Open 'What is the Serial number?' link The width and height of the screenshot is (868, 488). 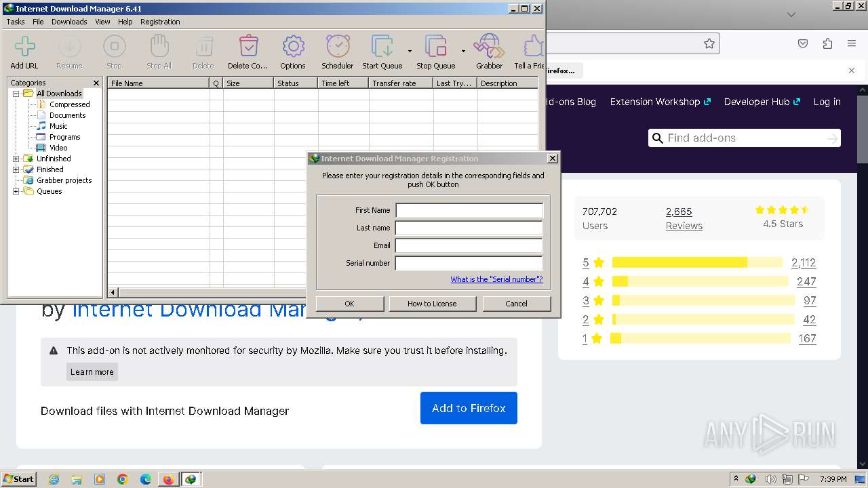496,279
